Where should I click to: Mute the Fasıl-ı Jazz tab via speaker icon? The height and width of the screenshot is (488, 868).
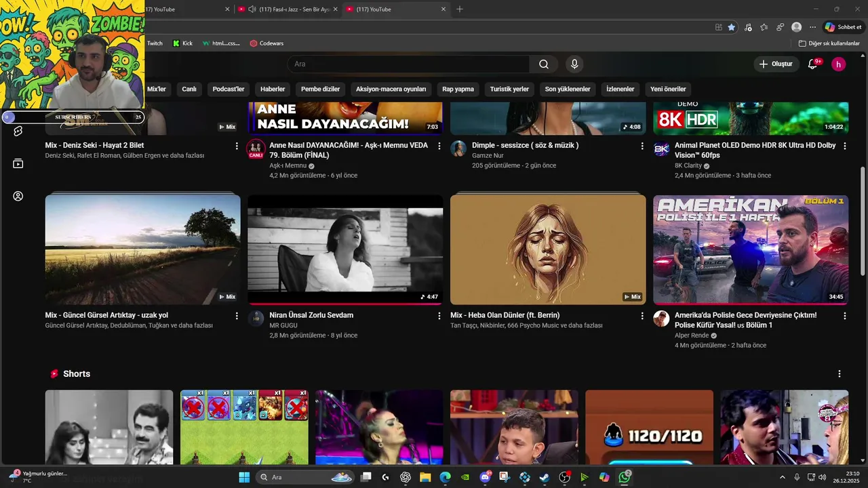(252, 9)
